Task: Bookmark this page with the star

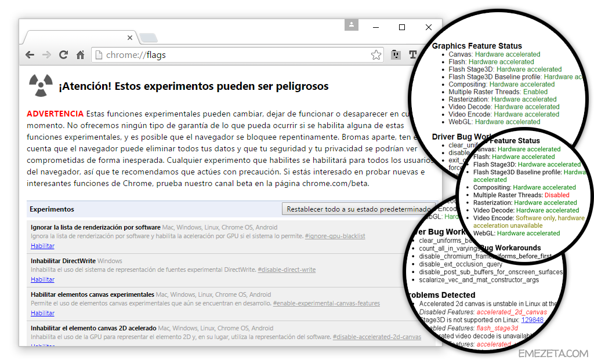Action: tap(376, 55)
